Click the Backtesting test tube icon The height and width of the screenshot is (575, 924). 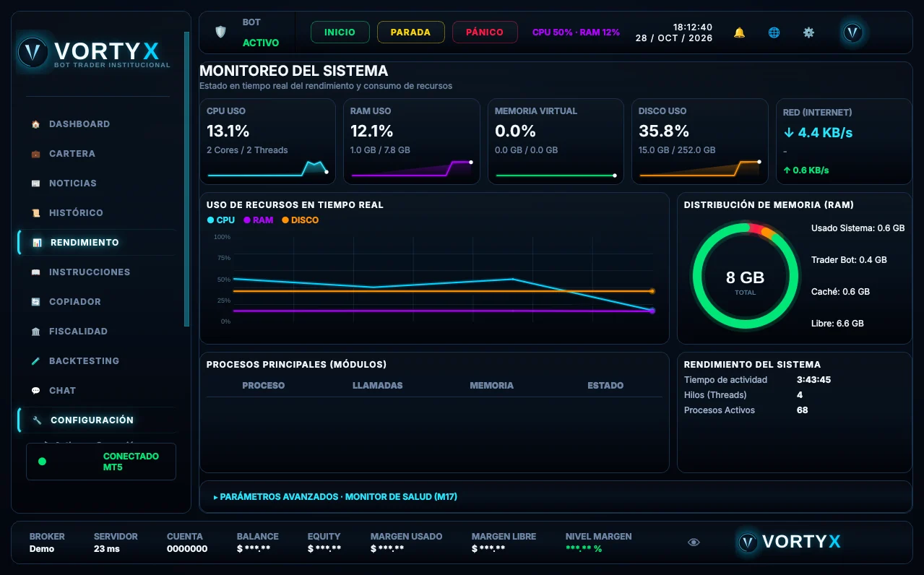point(35,361)
